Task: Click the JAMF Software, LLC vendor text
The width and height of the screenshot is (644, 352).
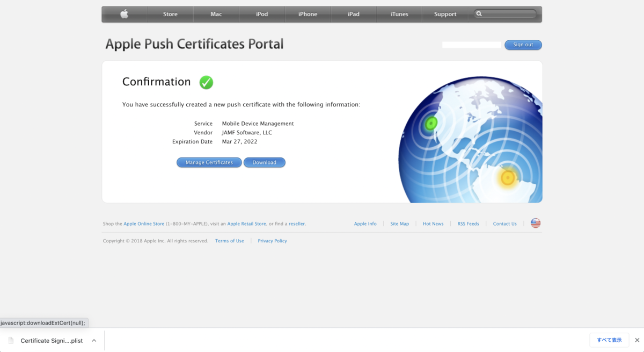Action: click(247, 133)
